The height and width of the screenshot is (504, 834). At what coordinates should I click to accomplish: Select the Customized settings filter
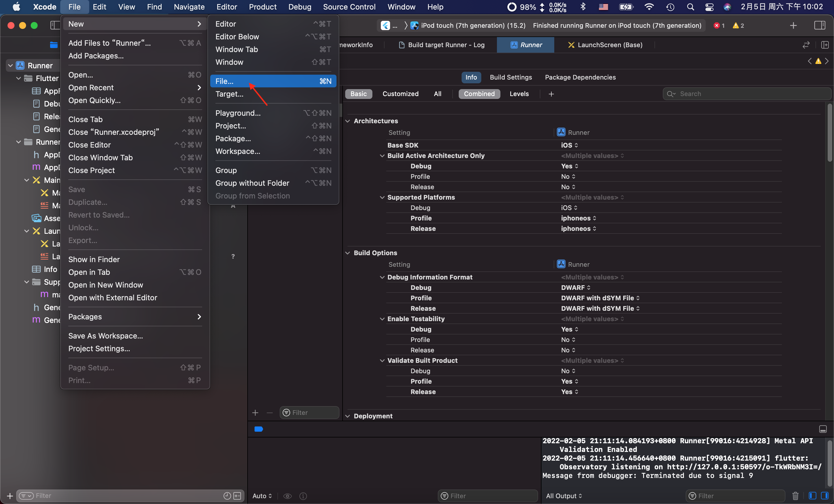[x=400, y=94]
